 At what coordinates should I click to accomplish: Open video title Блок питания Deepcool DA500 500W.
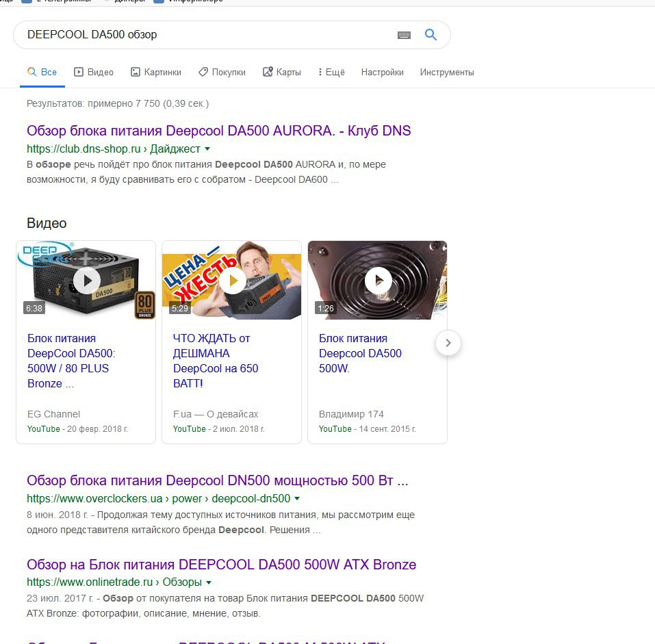click(x=360, y=353)
